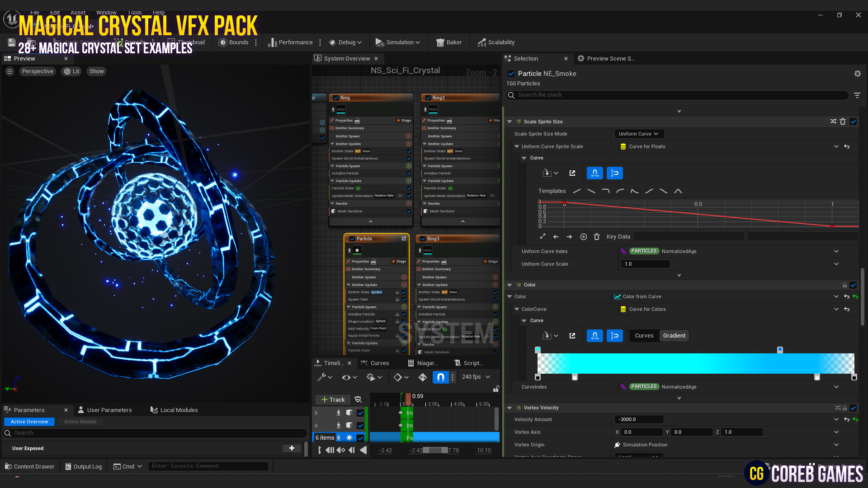Viewport: 868px width, 488px height.
Task: Toggle the Scale Sprite Size module checkbox
Action: tap(853, 121)
